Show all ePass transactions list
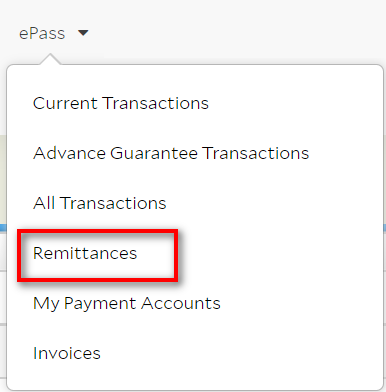The height and width of the screenshot is (392, 386). tap(99, 203)
